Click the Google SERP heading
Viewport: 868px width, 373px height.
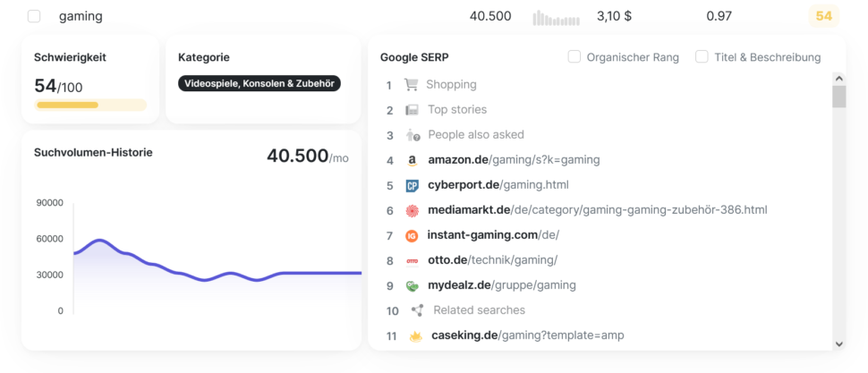(x=414, y=57)
